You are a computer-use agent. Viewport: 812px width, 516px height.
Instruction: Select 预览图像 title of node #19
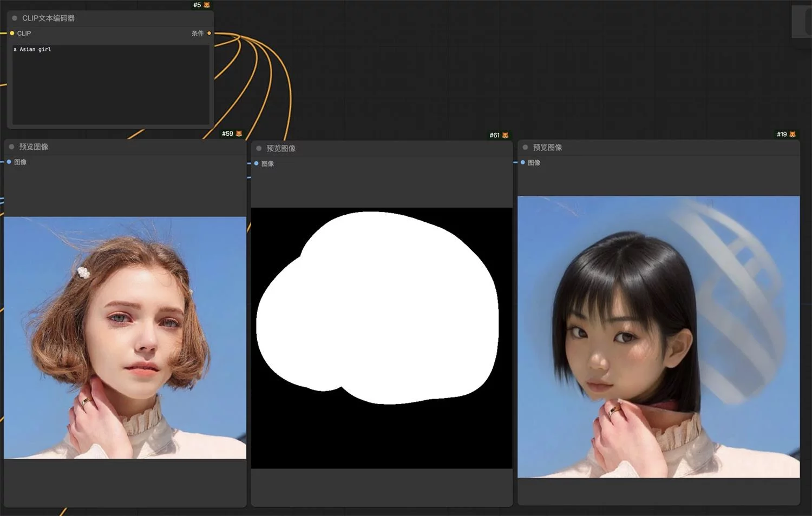547,147
